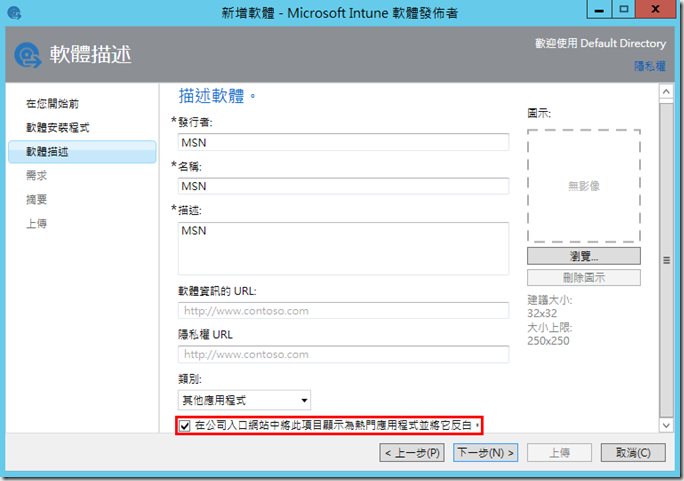Click the vertical scrollbar down arrow
Viewport: 684px width, 481px height.
(x=665, y=427)
